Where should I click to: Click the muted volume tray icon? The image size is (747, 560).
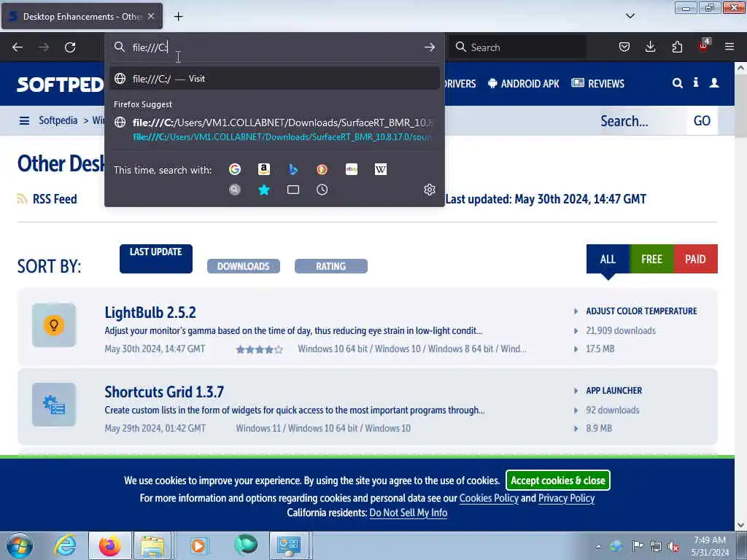click(673, 546)
